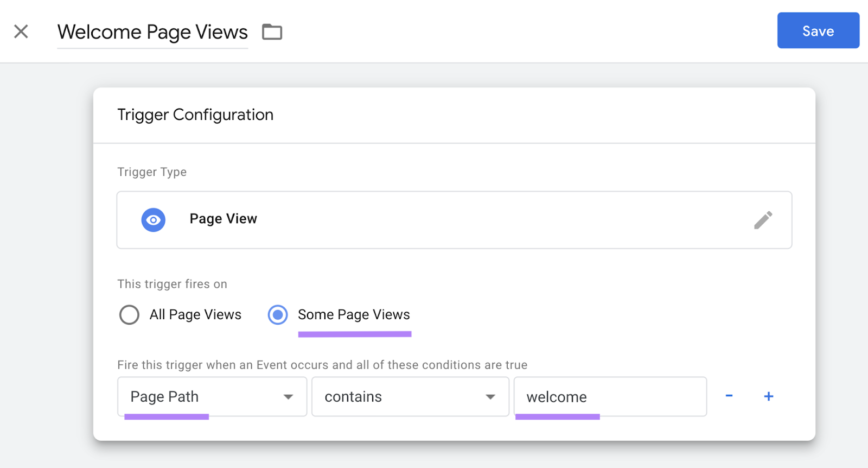Click the "Some Page Views" option label

[x=354, y=315]
